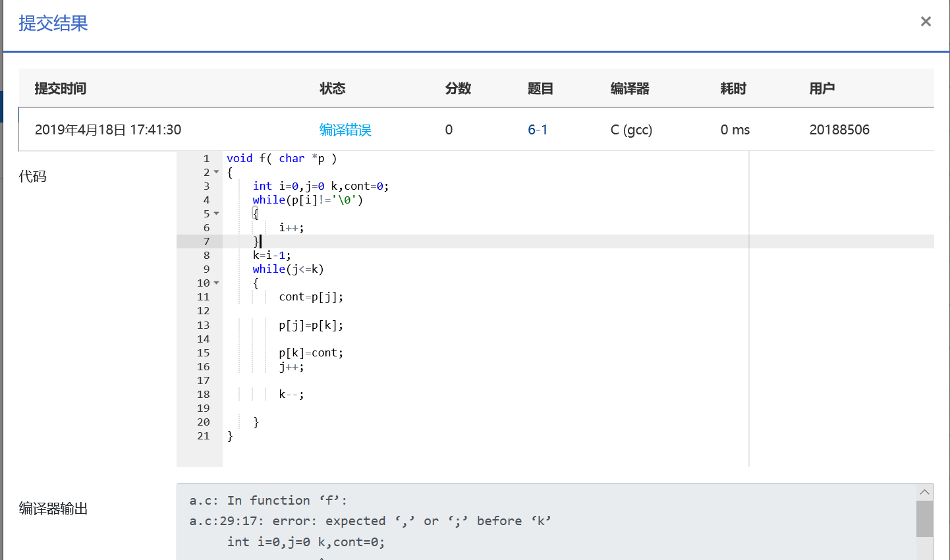Click the compiler output scrollbar thumb

[924, 518]
